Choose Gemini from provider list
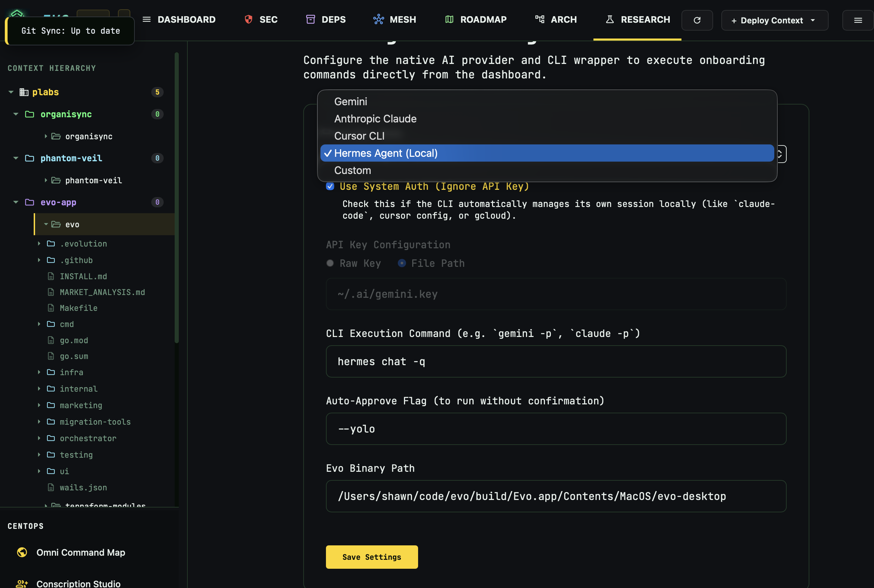 (547, 102)
